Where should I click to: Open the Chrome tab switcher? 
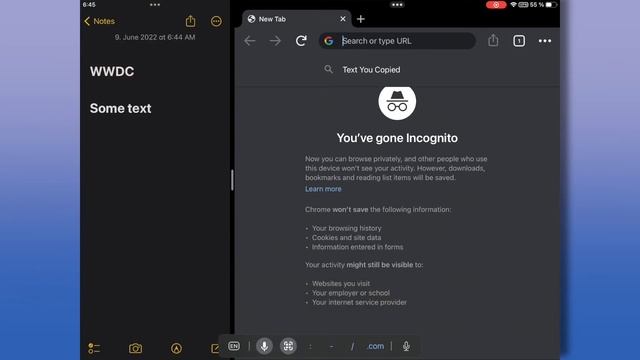[x=519, y=41]
